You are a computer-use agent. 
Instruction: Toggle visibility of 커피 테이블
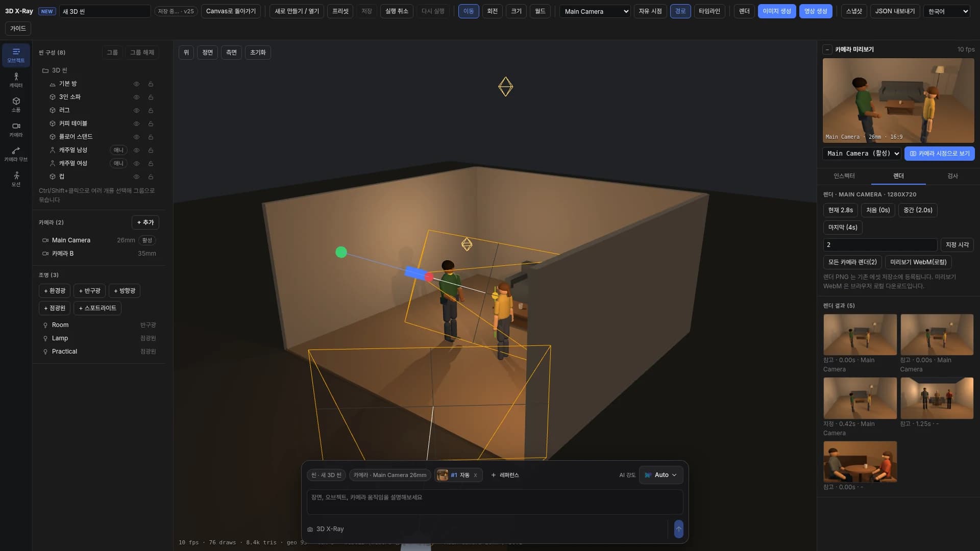click(x=136, y=123)
